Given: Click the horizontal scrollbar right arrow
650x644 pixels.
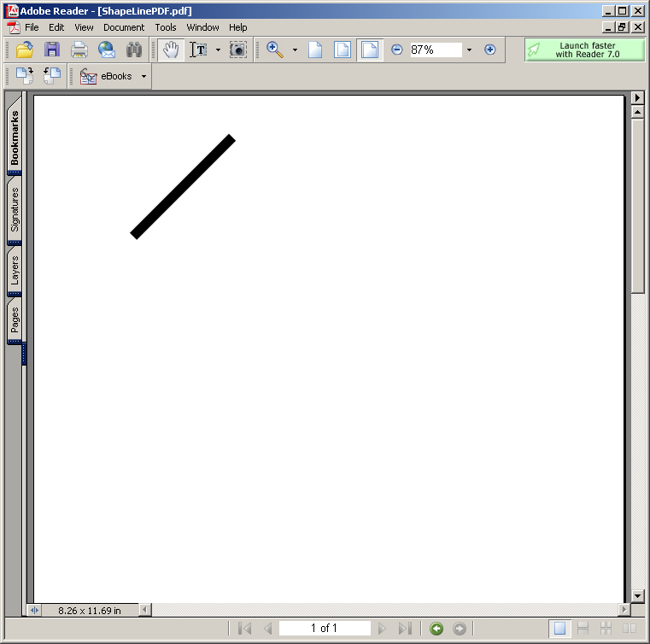Looking at the screenshot, I should (x=624, y=610).
